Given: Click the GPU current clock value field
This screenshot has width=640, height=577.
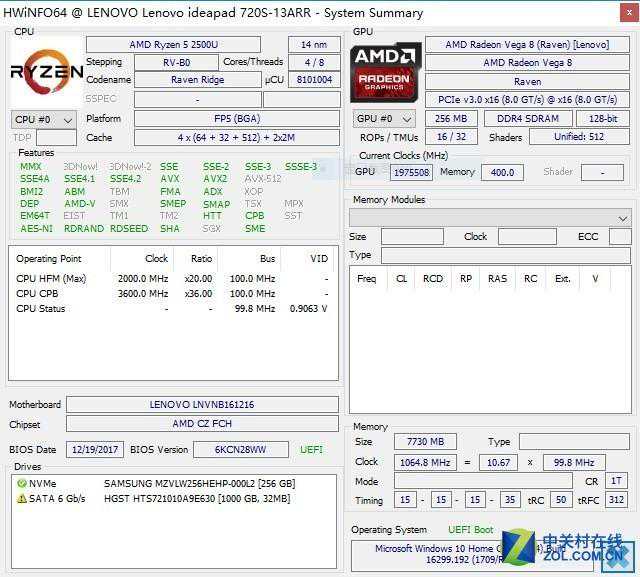Looking at the screenshot, I should (x=410, y=172).
